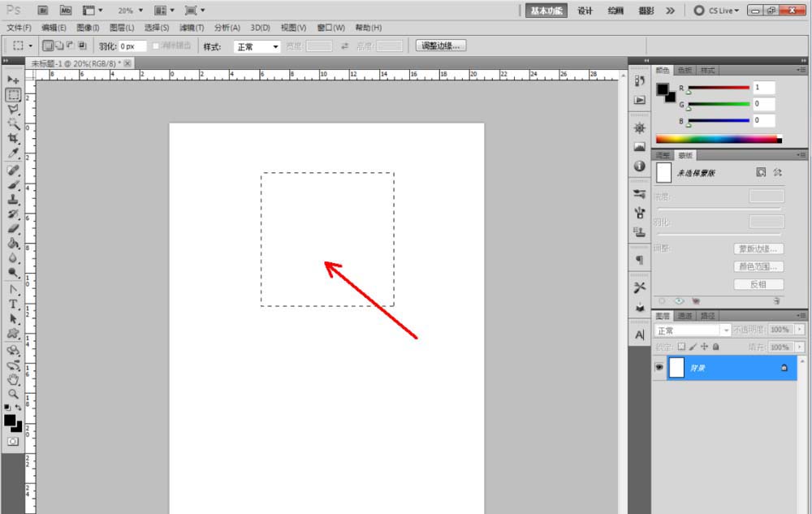
Task: Select the History Brush tool
Action: pos(13,214)
